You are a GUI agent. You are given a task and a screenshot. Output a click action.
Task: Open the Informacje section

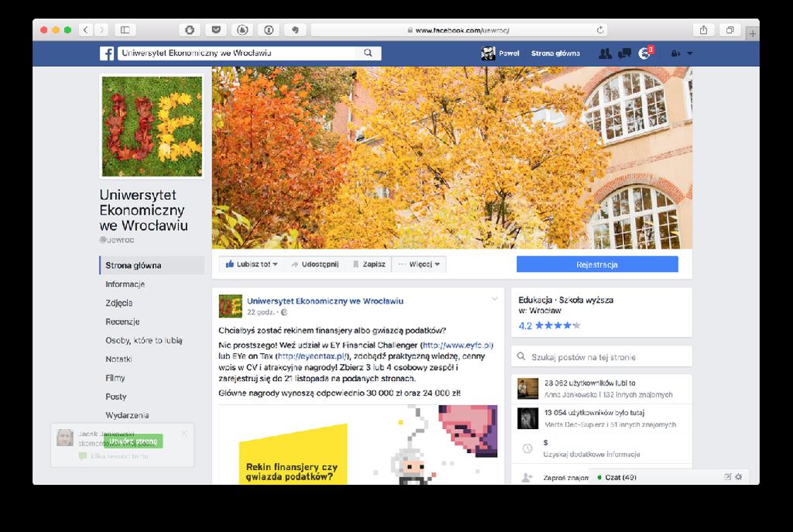[125, 284]
